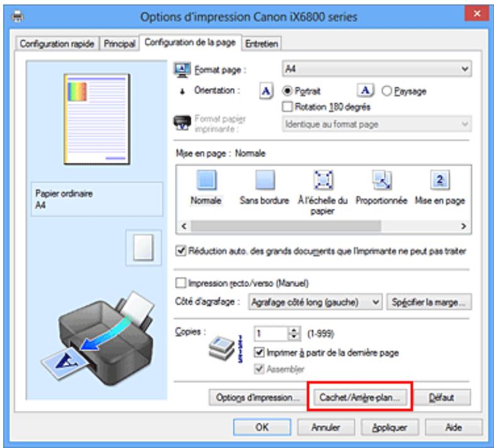Click the layout list horizontal scrollbar thumb
Viewport: 494px width, 448px height.
point(286,227)
